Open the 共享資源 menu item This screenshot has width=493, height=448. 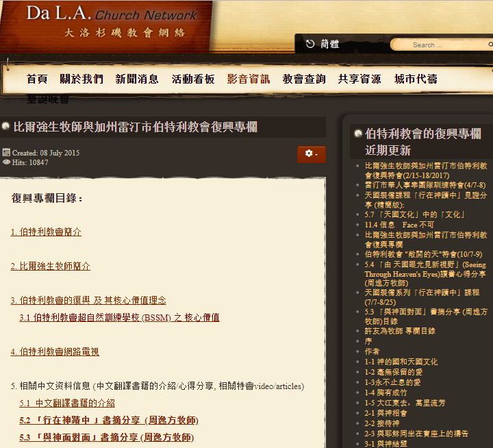pyautogui.click(x=359, y=79)
